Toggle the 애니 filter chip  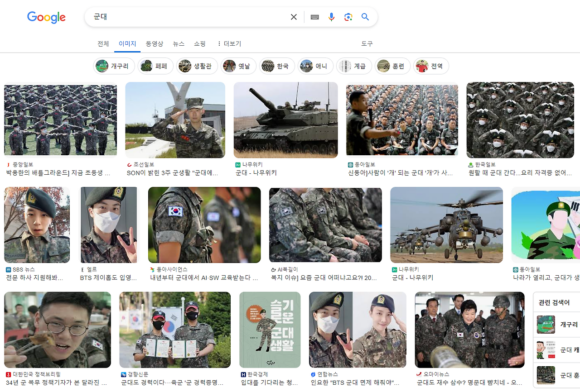click(x=315, y=66)
